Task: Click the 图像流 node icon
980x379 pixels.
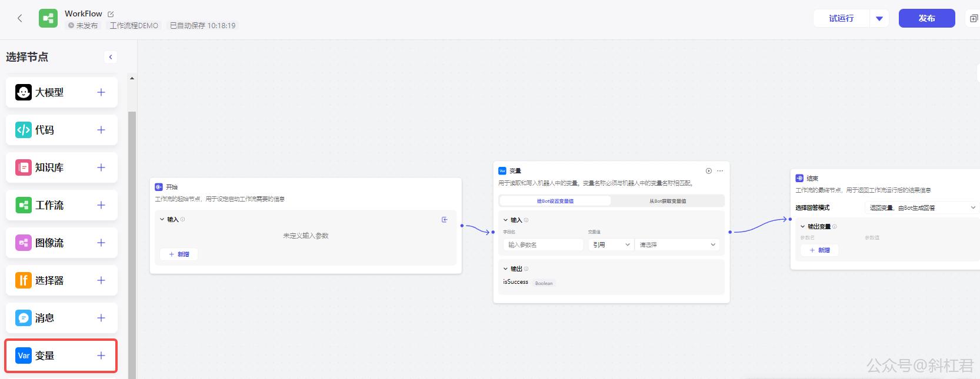Action: coord(24,243)
